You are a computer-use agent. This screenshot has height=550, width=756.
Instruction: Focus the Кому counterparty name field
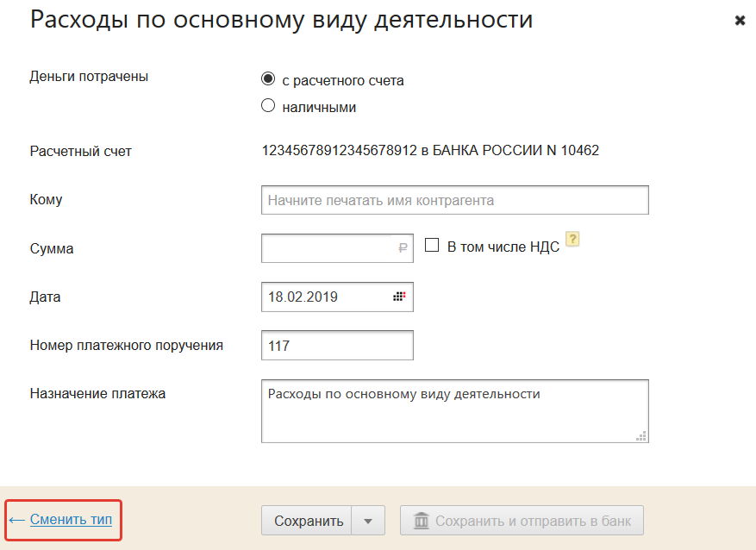pos(454,200)
